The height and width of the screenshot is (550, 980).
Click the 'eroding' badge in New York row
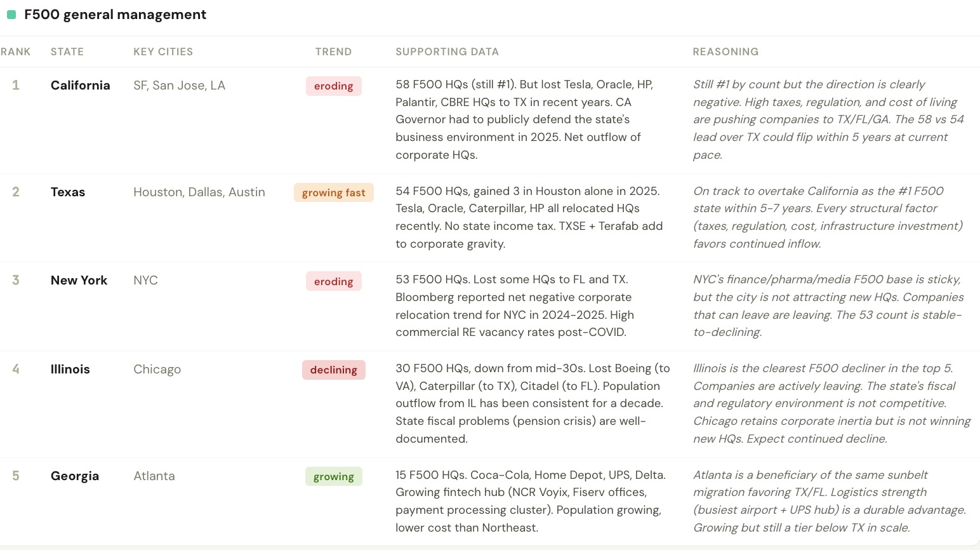tap(333, 282)
